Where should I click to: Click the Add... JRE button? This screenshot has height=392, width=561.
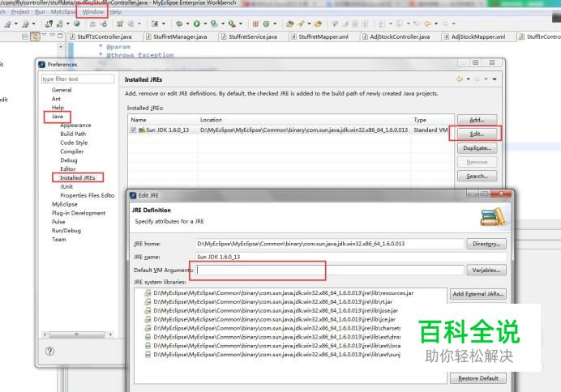pos(477,120)
